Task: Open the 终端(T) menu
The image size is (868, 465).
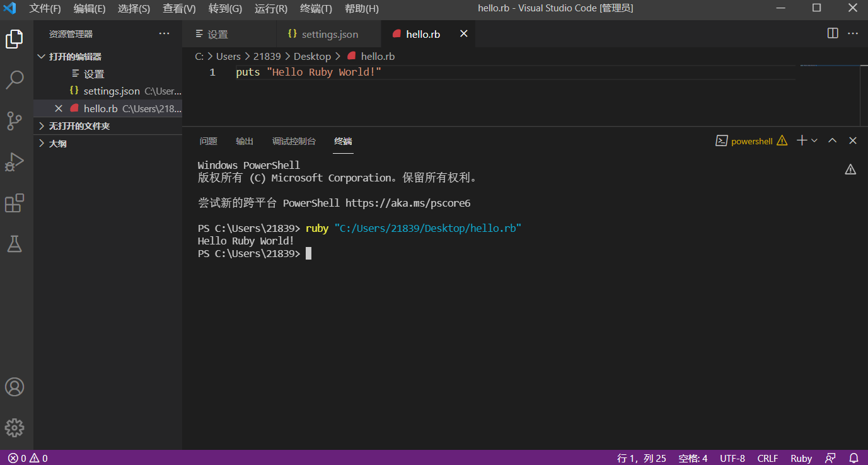Action: [315, 9]
